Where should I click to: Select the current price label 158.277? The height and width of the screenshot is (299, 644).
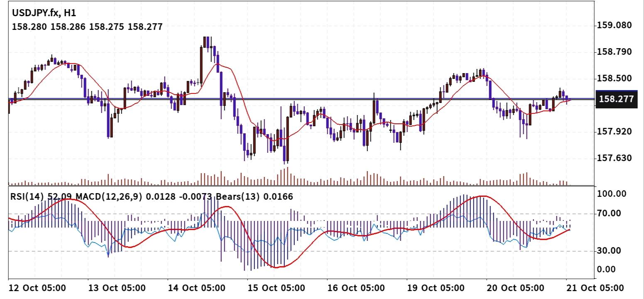pyautogui.click(x=616, y=99)
